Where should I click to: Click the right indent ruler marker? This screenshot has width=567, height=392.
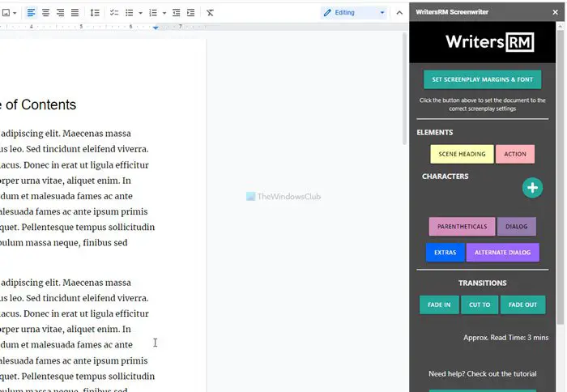(x=156, y=27)
